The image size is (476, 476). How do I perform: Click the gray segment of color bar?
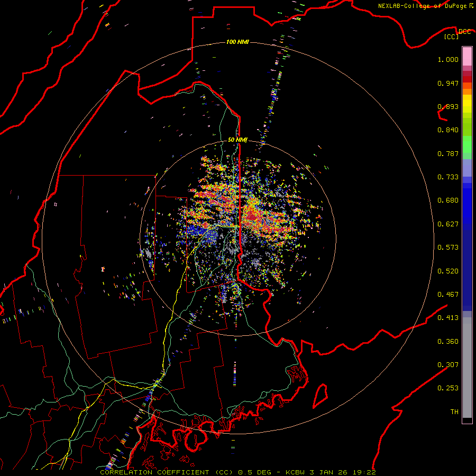[x=467, y=368]
